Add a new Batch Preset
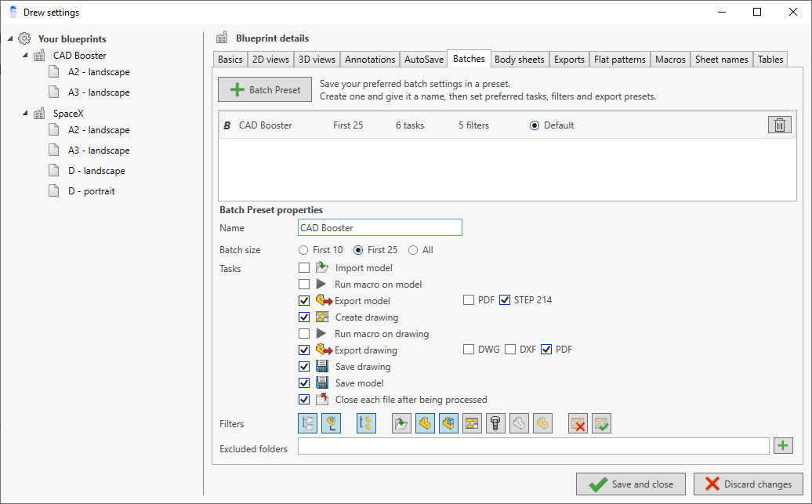812x504 pixels. pyautogui.click(x=265, y=90)
